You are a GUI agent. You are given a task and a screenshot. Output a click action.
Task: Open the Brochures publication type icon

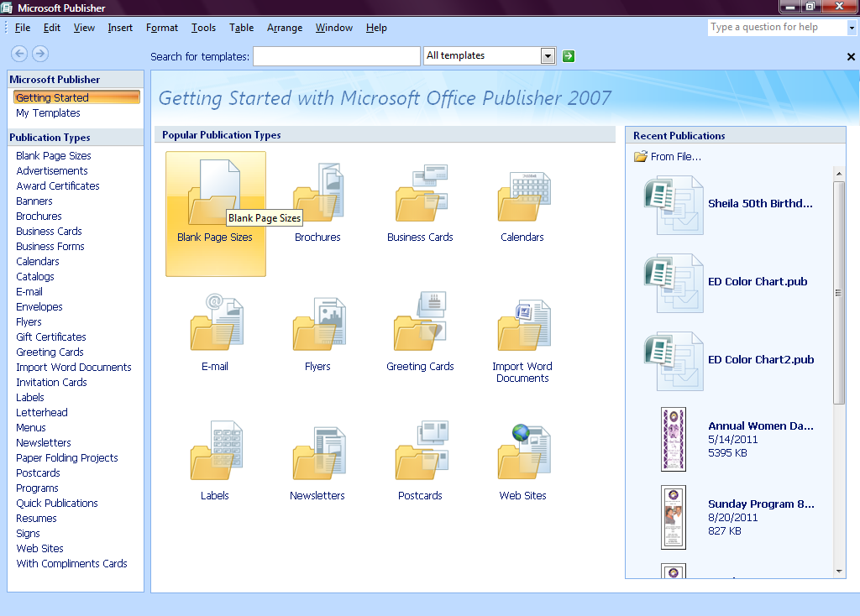(318, 192)
